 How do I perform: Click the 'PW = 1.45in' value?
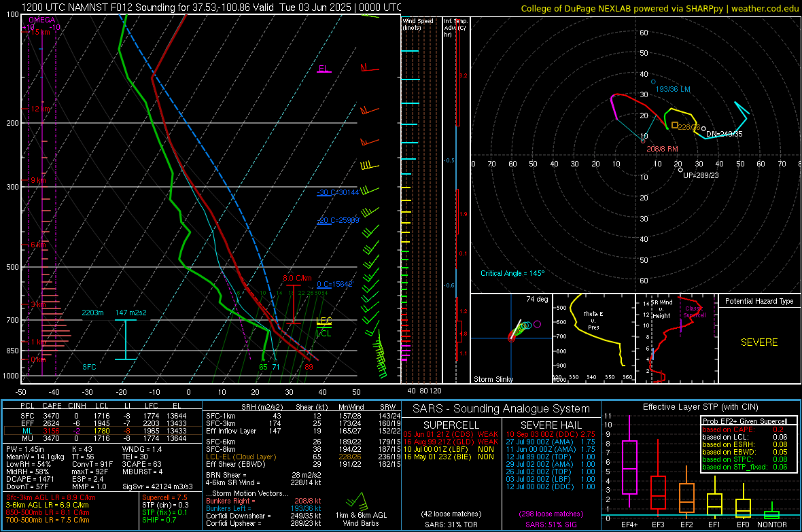tap(25, 449)
